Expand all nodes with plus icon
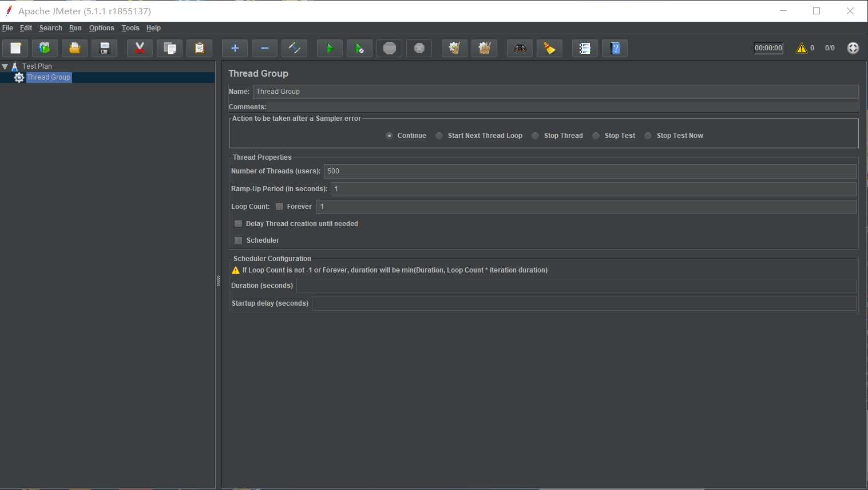This screenshot has height=490, width=868. [x=235, y=48]
